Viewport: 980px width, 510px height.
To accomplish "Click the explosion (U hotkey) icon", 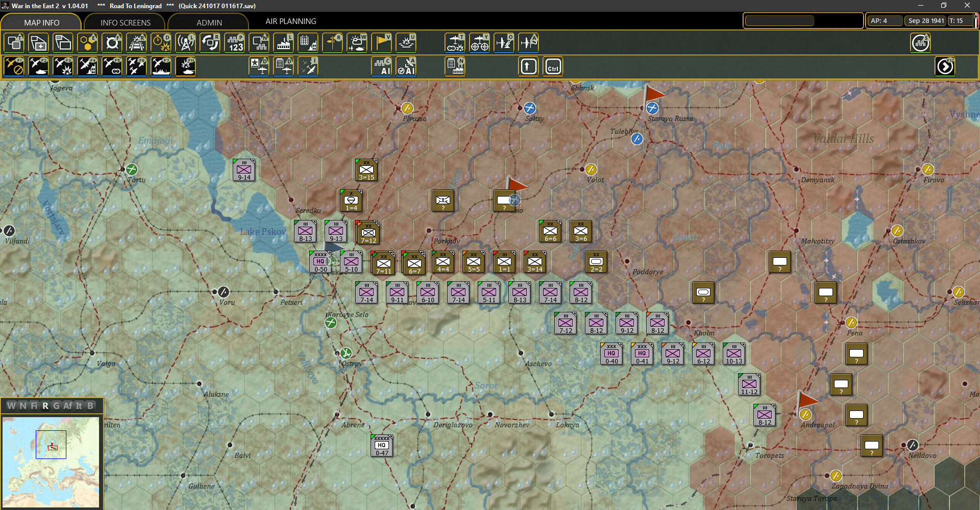I will (406, 43).
